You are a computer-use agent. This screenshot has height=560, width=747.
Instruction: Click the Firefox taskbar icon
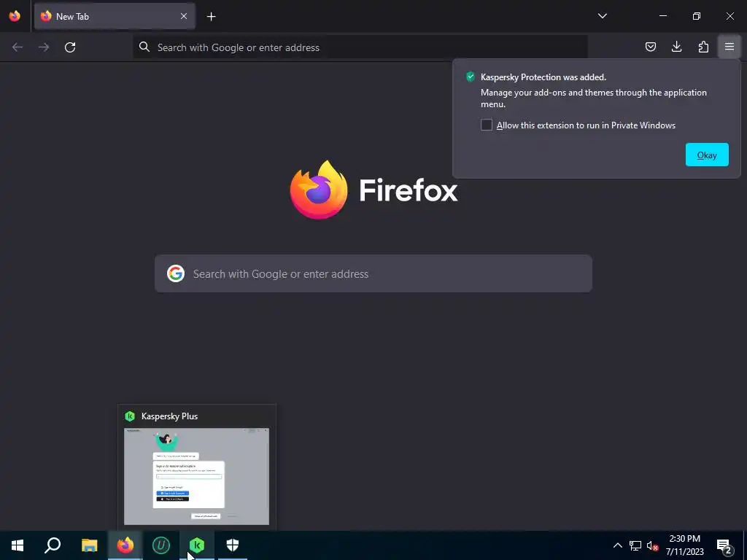(x=125, y=545)
